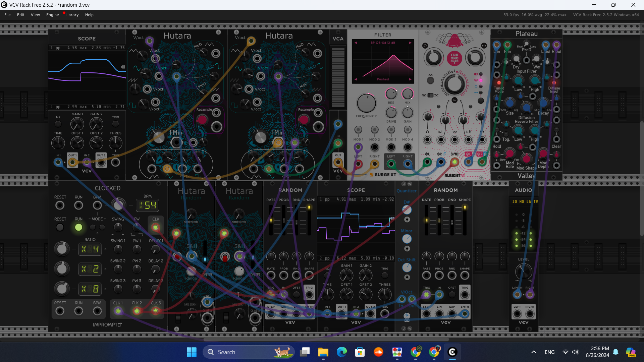Click Quantizer Minor scale knob
The width and height of the screenshot is (644, 362).
pyautogui.click(x=407, y=239)
